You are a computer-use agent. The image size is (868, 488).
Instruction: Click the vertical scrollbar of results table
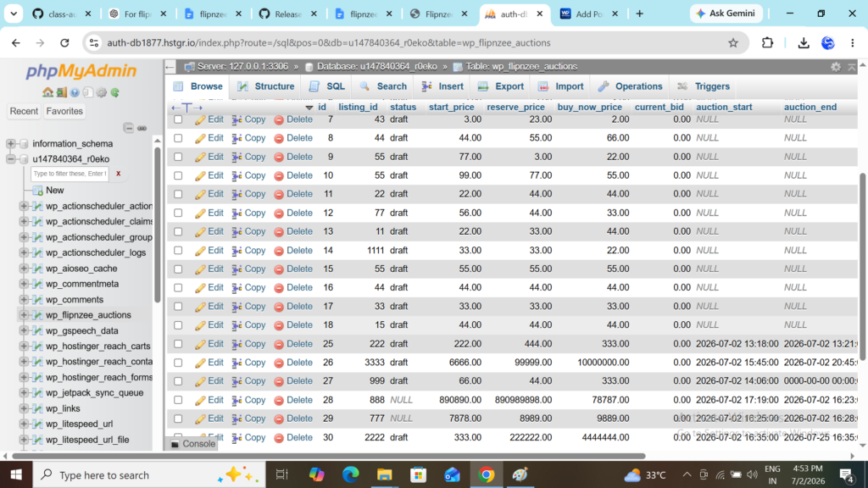click(x=862, y=266)
